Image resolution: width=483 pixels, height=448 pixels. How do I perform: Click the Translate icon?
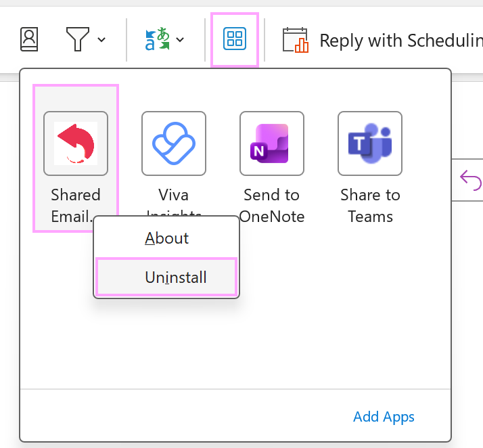click(x=158, y=39)
